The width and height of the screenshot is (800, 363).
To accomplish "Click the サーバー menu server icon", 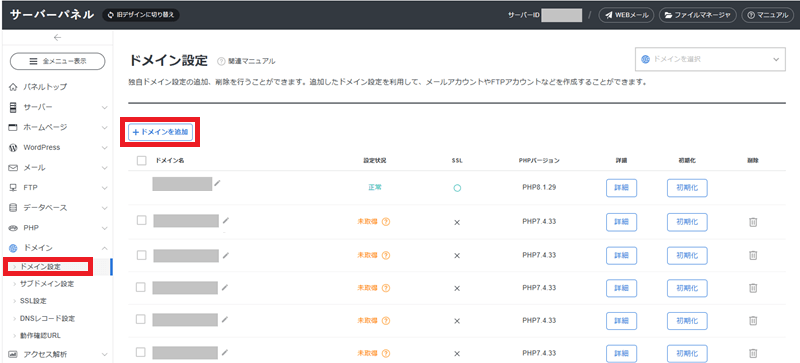I will pyautogui.click(x=14, y=107).
